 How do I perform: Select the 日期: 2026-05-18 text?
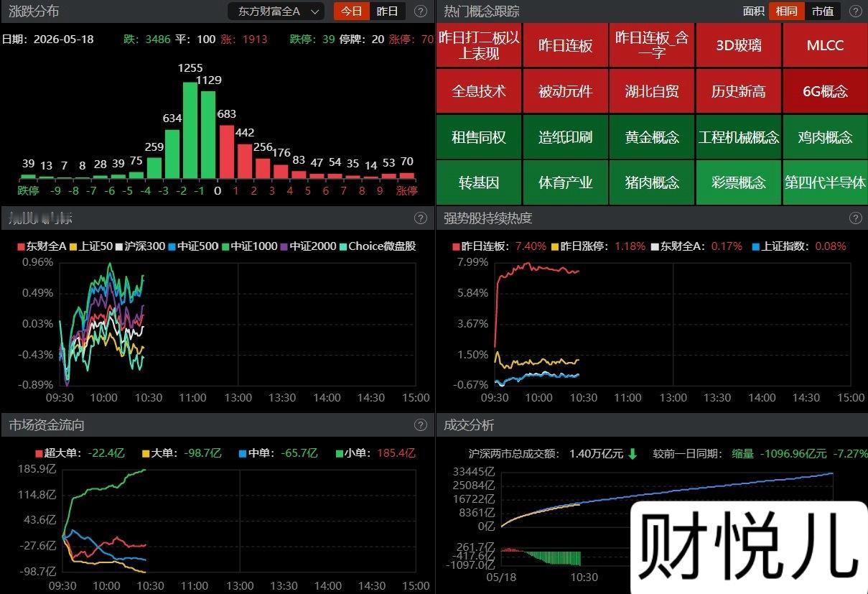point(48,39)
